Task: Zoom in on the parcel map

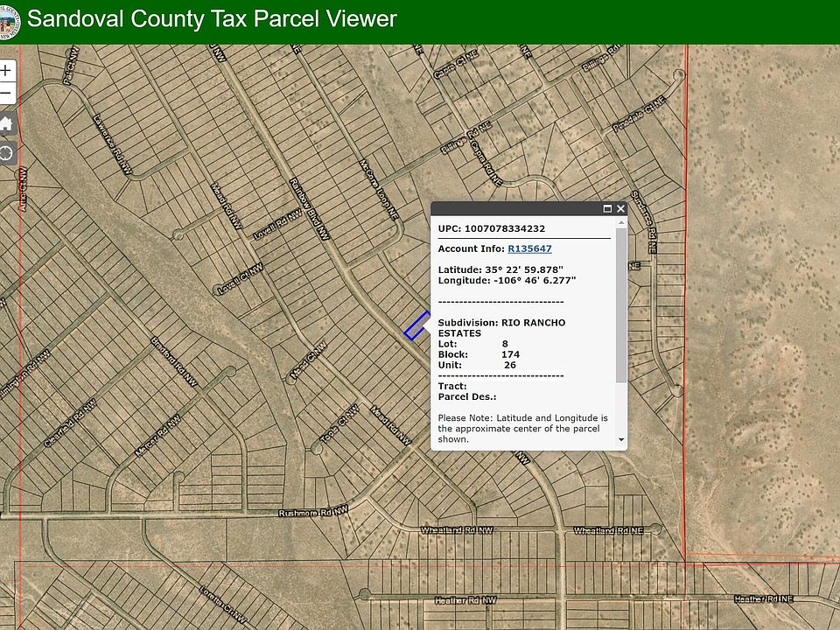Action: [x=6, y=70]
